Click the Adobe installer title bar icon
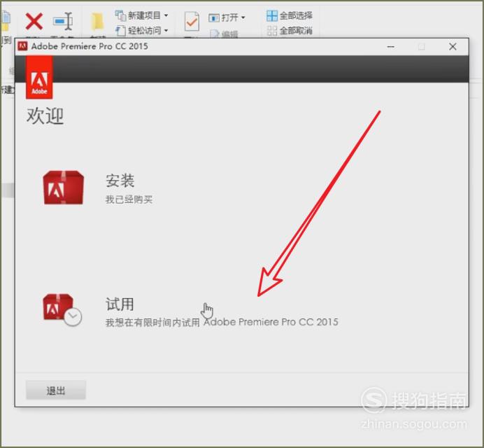 [22, 46]
